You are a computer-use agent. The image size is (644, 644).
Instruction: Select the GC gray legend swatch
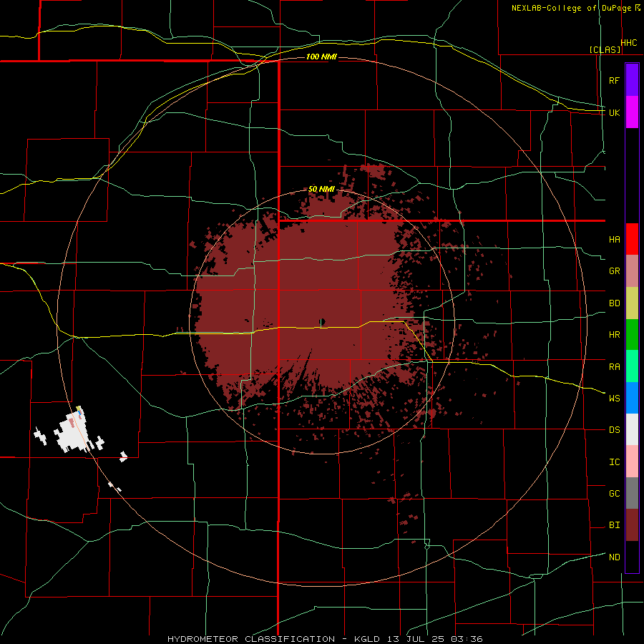632,493
